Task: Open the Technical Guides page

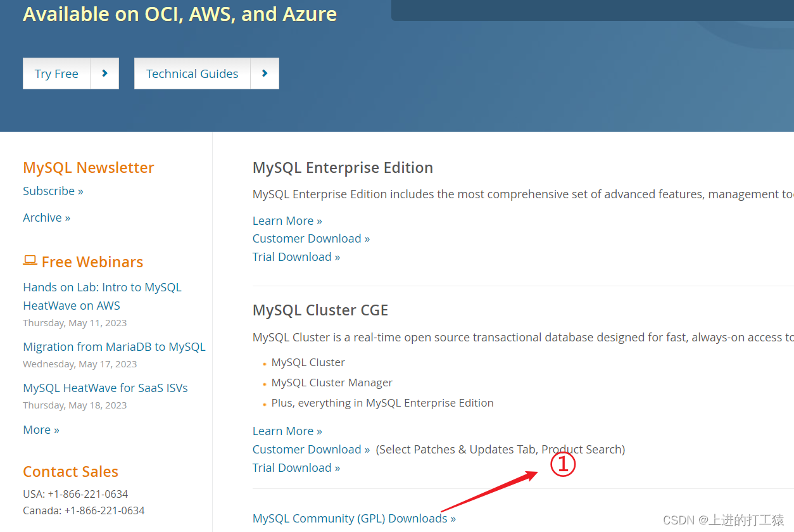Action: (x=192, y=73)
